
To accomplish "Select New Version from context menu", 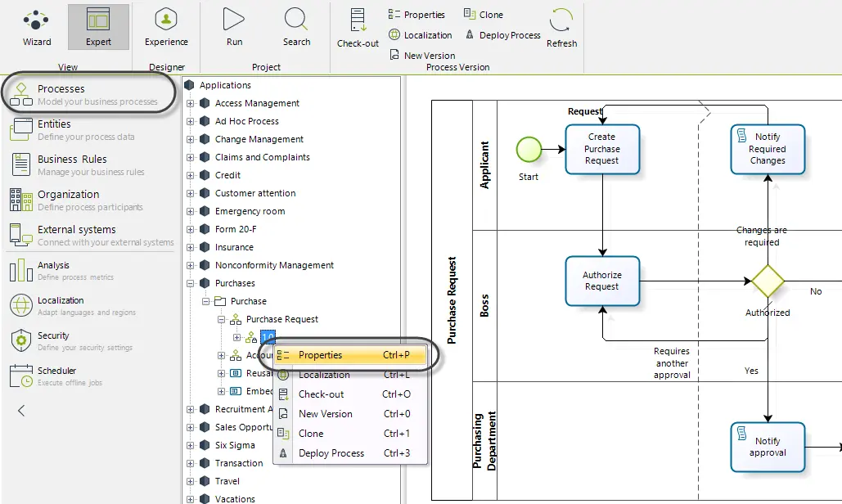I will click(x=350, y=414).
